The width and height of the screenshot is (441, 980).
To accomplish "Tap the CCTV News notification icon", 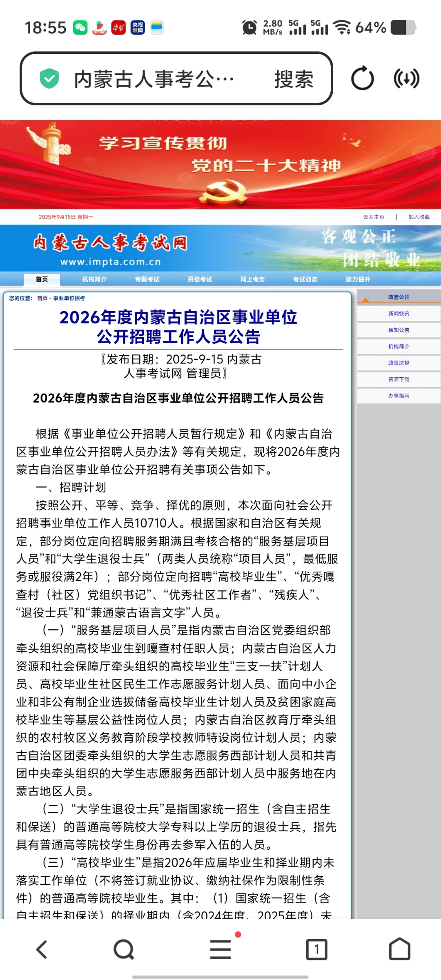I will click(x=138, y=27).
